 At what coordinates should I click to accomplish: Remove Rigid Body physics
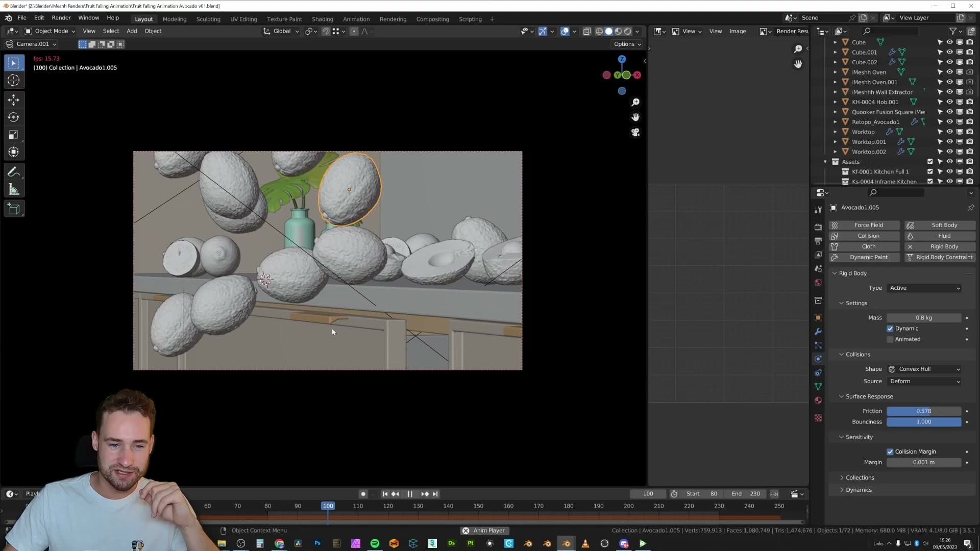point(940,247)
